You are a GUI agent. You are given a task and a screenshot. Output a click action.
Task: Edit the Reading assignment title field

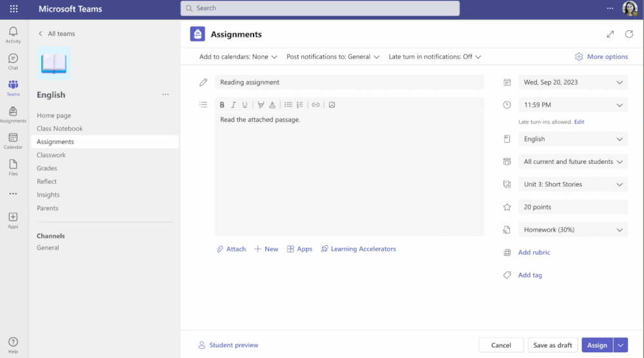(349, 82)
